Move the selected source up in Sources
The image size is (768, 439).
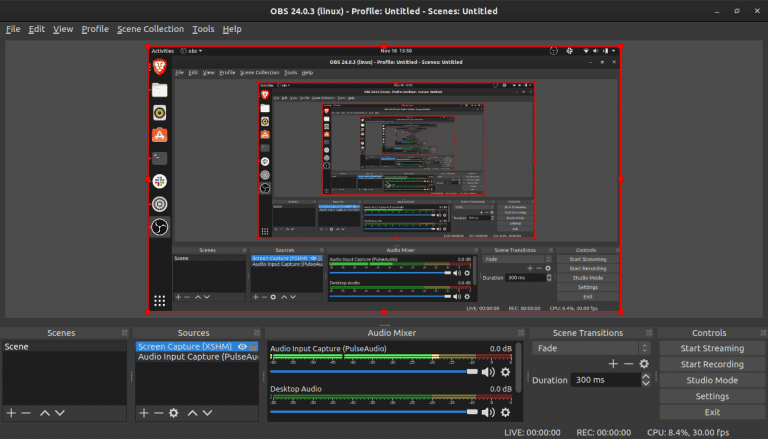pyautogui.click(x=192, y=412)
